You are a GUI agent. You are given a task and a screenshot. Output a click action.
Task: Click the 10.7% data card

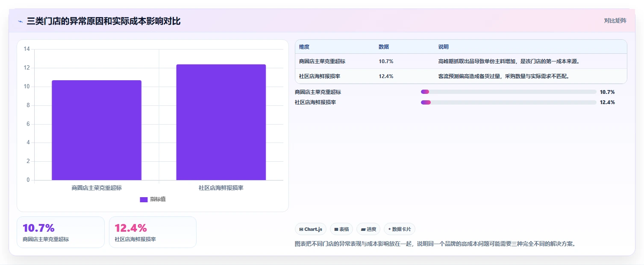61,232
